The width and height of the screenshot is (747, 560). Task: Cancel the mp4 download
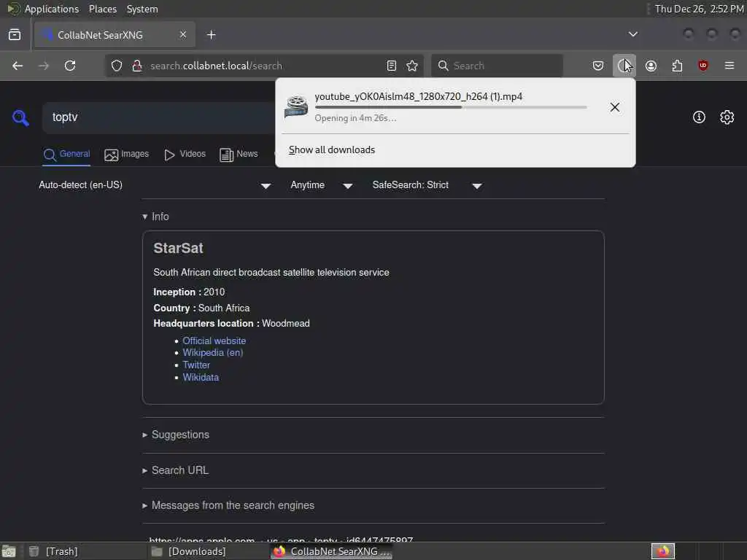coord(615,107)
